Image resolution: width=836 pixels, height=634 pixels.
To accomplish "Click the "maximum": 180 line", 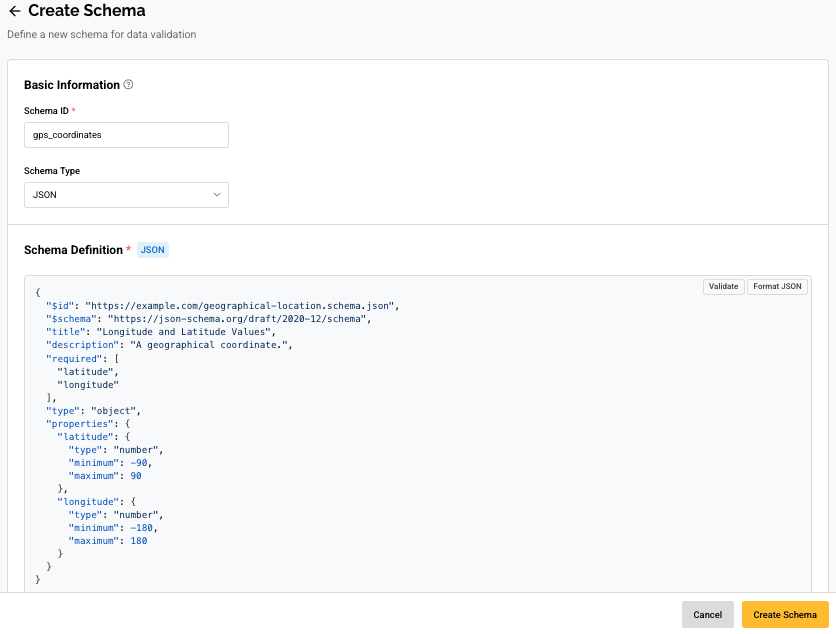I will [x=108, y=540].
